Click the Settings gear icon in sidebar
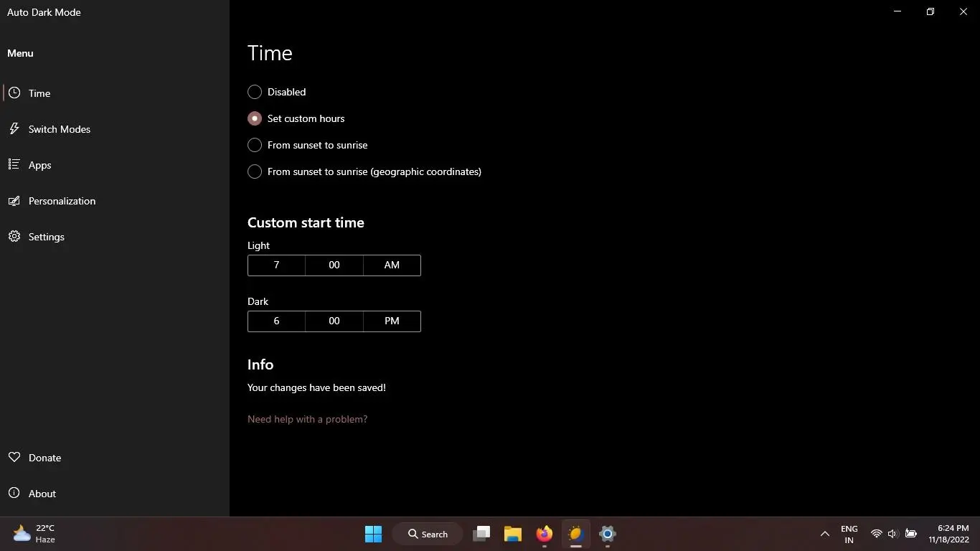The image size is (980, 551). tap(14, 237)
